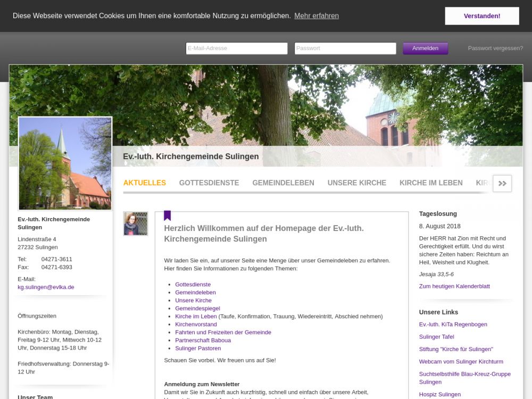Screen dimensions: 532x399
Task: Go to the UNSERE KIRCHE tab
Action: coord(357,183)
